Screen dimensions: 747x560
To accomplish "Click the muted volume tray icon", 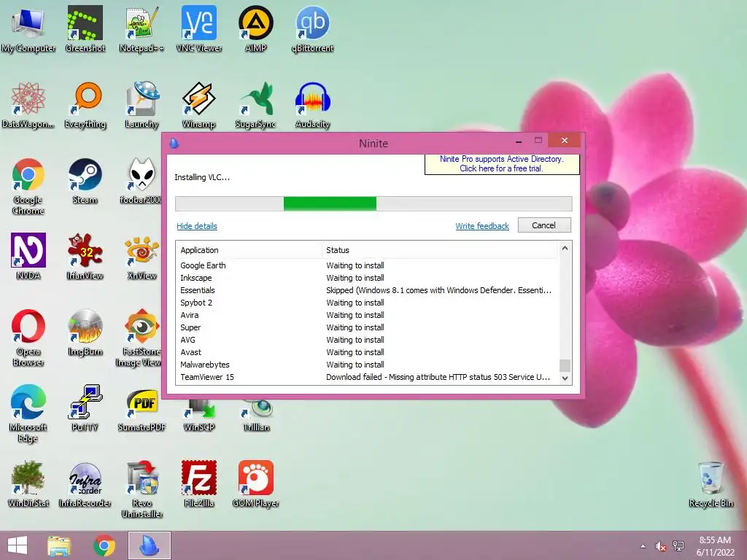I will point(660,546).
